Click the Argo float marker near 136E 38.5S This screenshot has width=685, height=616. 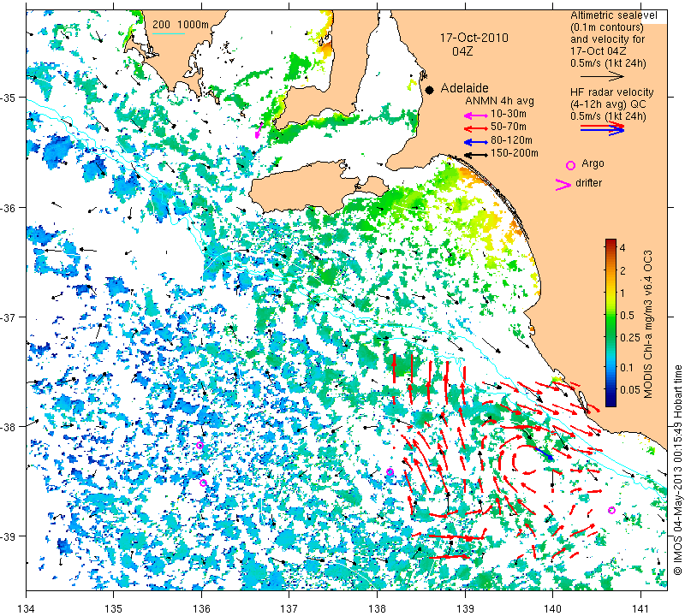pyautogui.click(x=203, y=483)
